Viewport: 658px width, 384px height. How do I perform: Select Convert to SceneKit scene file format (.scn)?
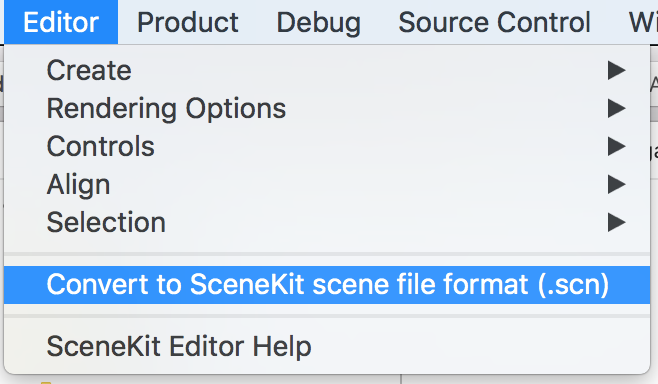[327, 285]
